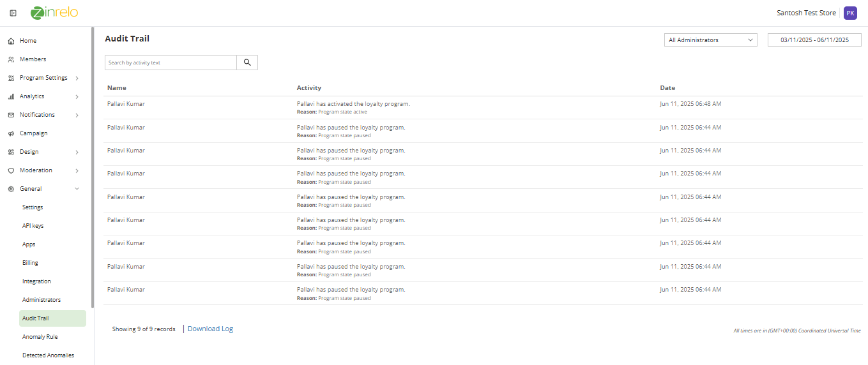
Task: Select Settings under General
Action: point(33,207)
